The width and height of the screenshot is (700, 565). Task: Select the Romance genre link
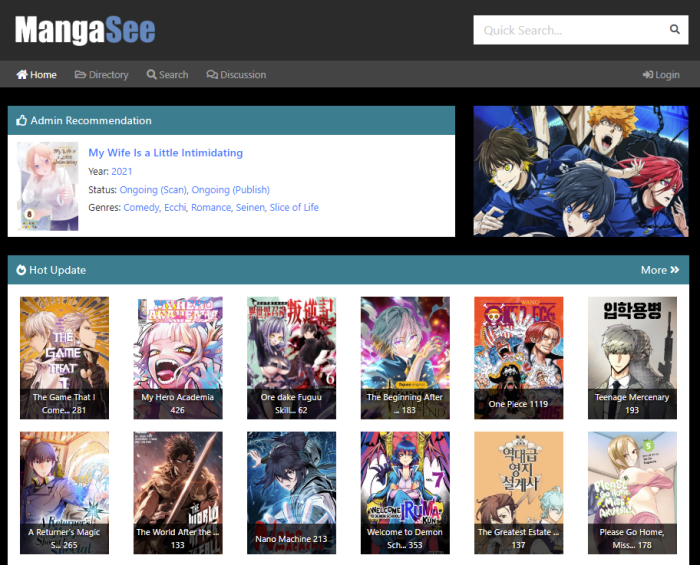(211, 208)
